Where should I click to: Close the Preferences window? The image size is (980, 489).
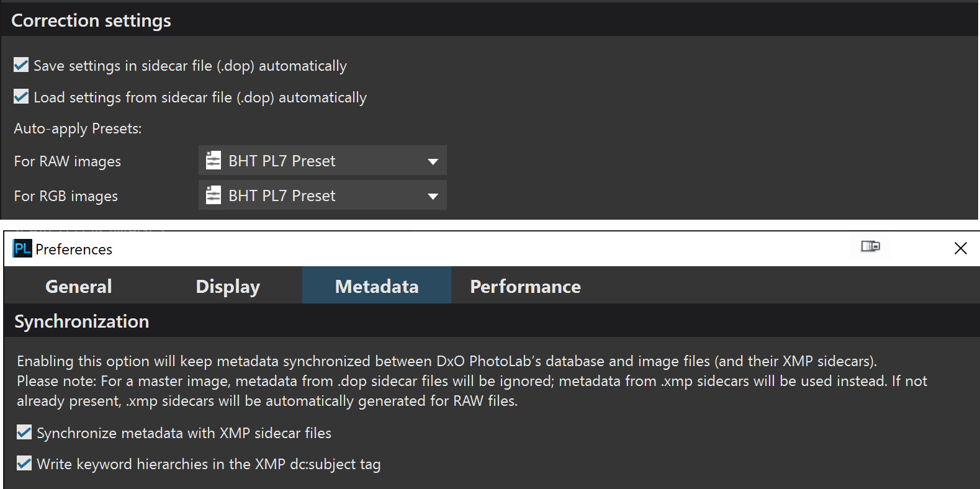(x=960, y=248)
